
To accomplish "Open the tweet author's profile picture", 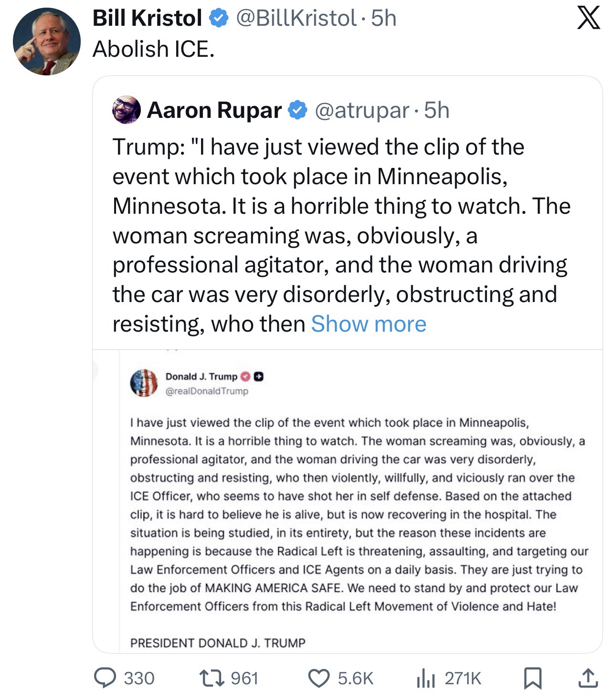I will [47, 42].
